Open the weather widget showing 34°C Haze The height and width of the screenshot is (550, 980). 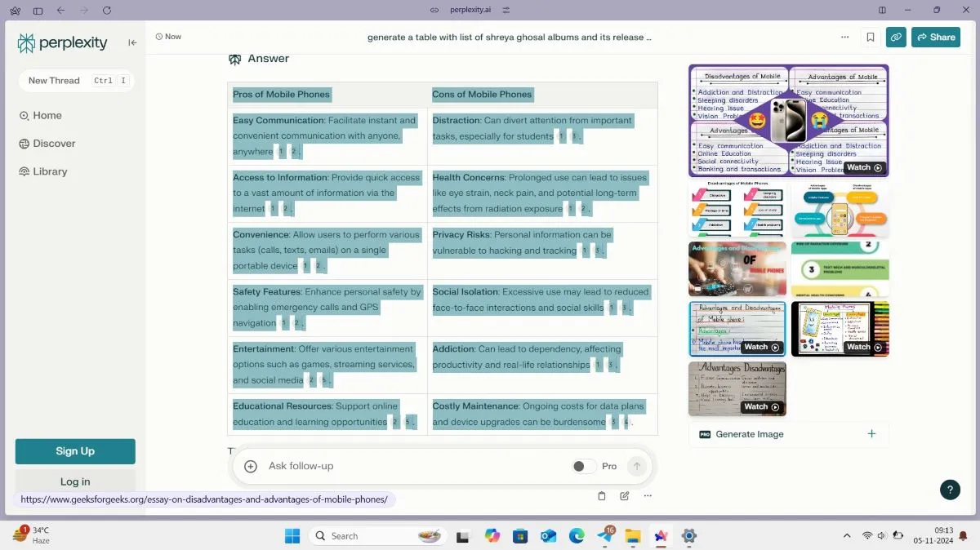point(32,535)
